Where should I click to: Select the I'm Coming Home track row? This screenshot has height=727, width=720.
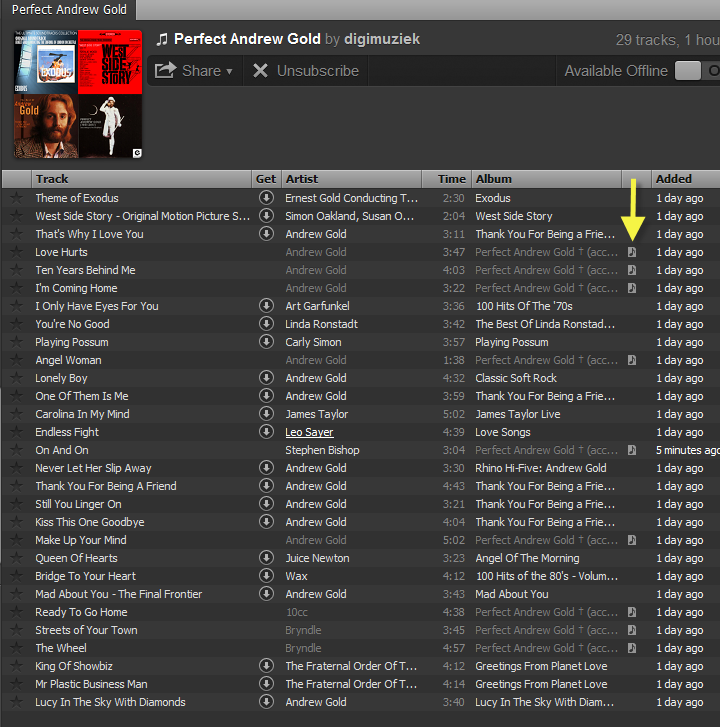pyautogui.click(x=360, y=288)
